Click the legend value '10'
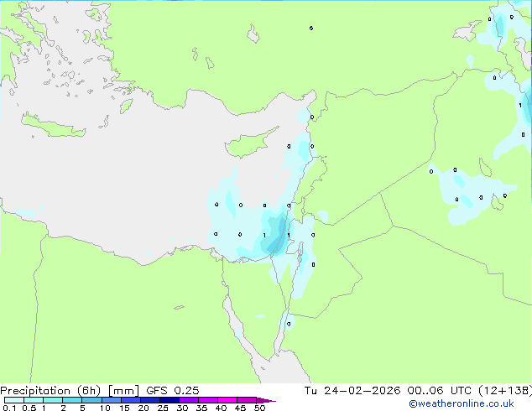This screenshot has height=411, width=532. point(105,408)
